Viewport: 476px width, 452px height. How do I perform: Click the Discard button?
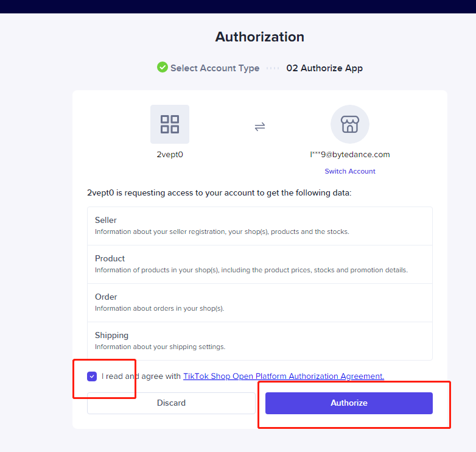(x=171, y=403)
